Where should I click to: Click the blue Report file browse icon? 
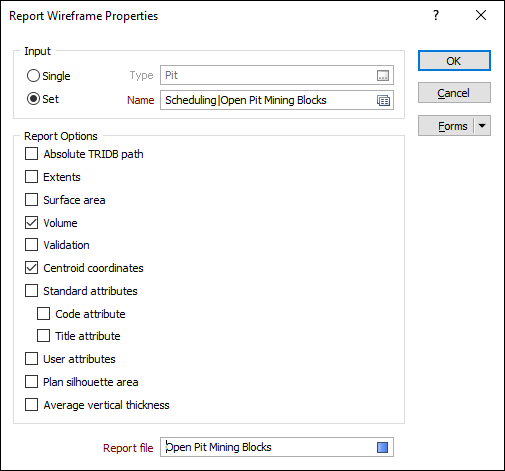coord(382,447)
